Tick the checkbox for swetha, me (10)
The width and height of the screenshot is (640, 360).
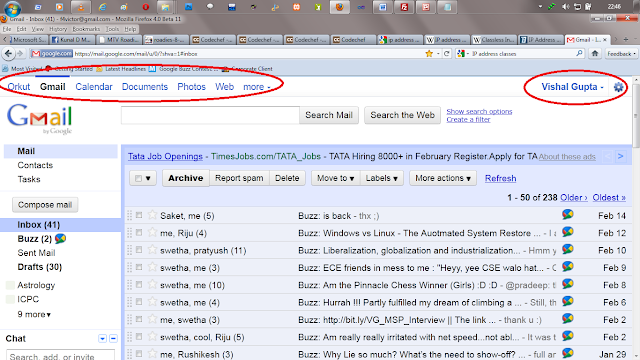pyautogui.click(x=139, y=284)
